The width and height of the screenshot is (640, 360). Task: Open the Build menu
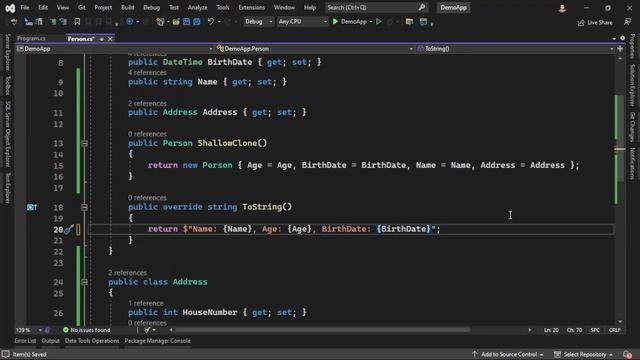click(127, 7)
